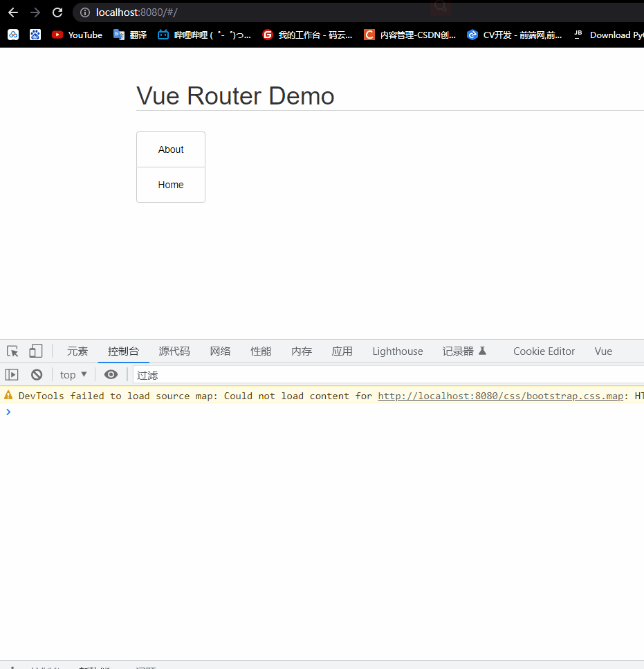Click the About router link
The image size is (644, 669).
171,149
